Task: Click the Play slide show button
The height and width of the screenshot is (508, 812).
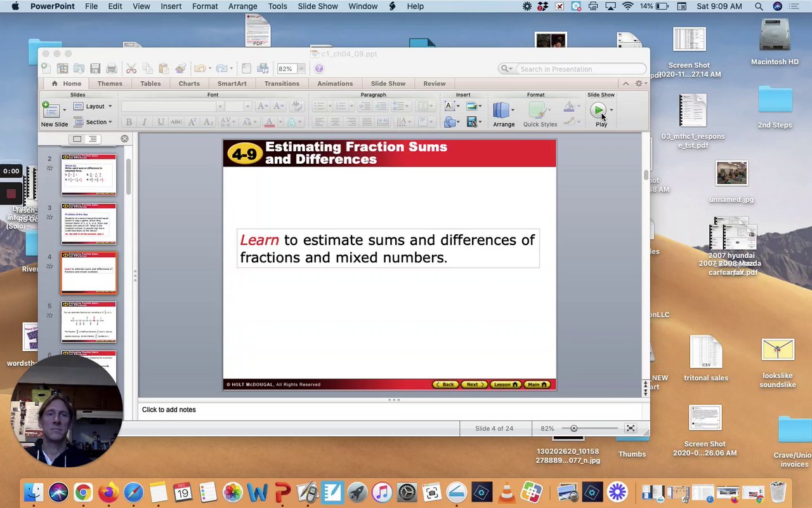Action: (x=598, y=110)
